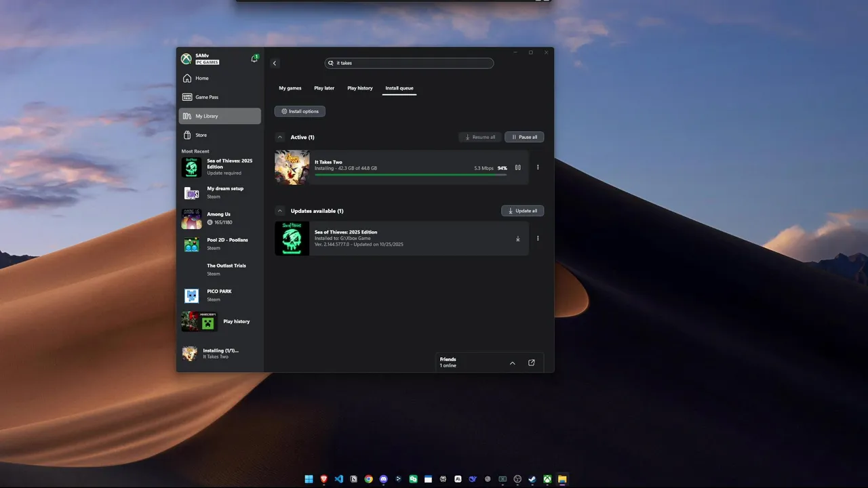Open Google Chrome from the taskbar
868x488 pixels.
pyautogui.click(x=369, y=479)
